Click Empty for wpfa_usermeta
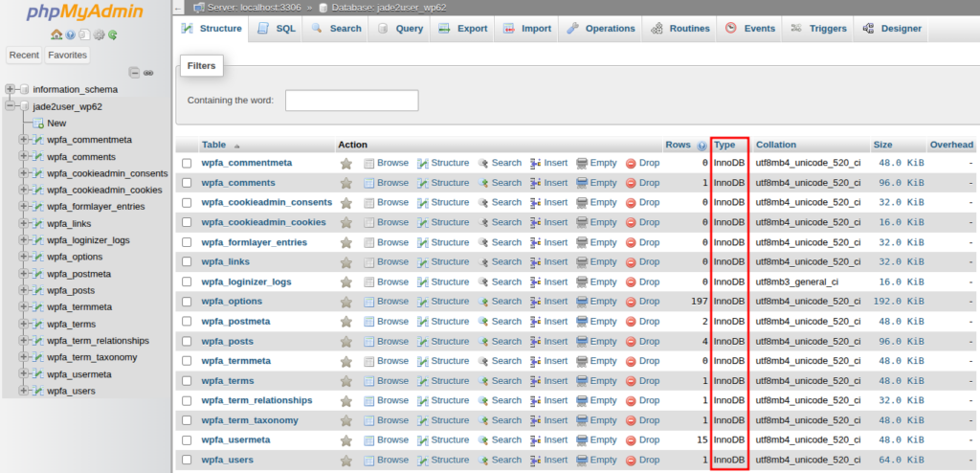Image resolution: width=980 pixels, height=473 pixels. [x=596, y=440]
